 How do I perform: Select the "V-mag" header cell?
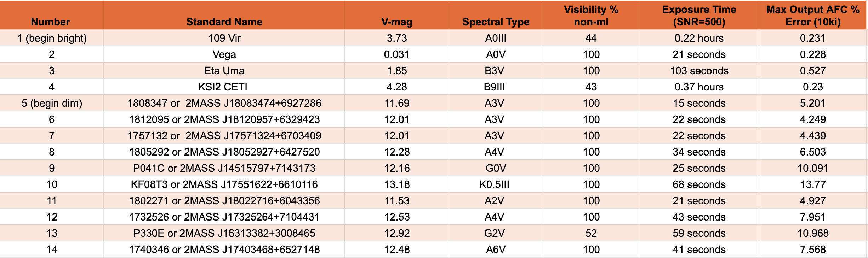coord(396,22)
